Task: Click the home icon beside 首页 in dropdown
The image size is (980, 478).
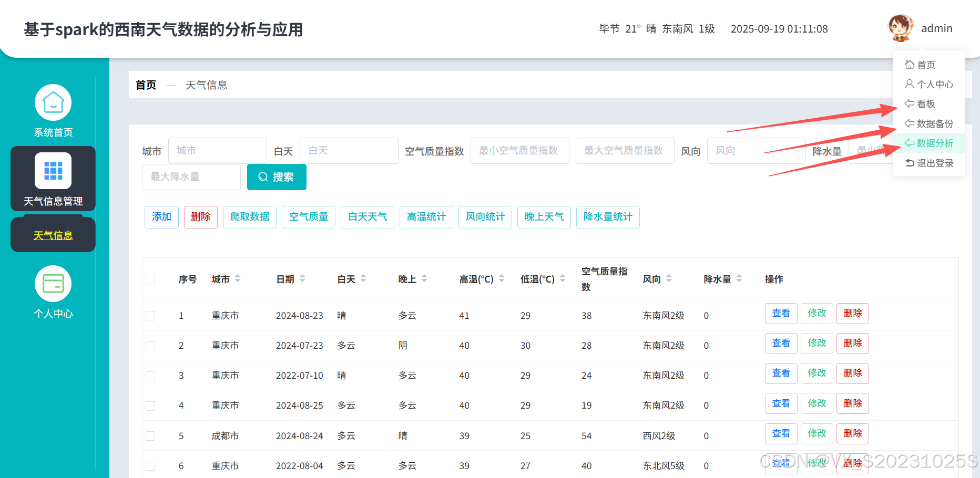Action: [910, 65]
